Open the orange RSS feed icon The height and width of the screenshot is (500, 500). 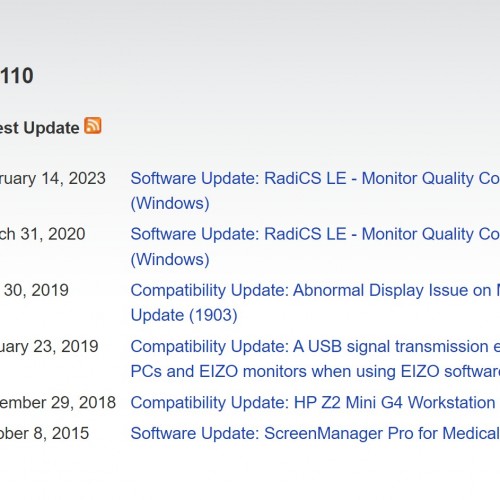93,126
